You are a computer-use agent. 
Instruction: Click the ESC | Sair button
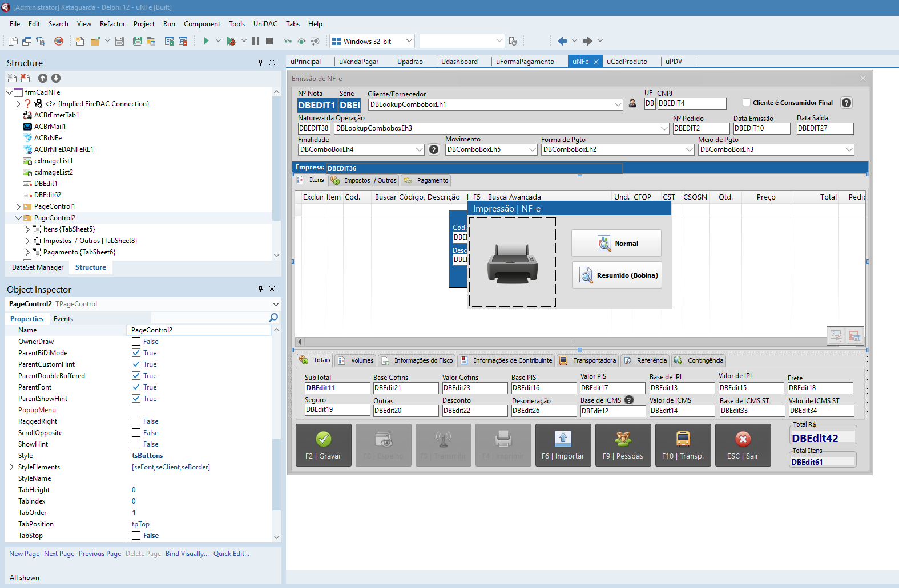click(743, 445)
